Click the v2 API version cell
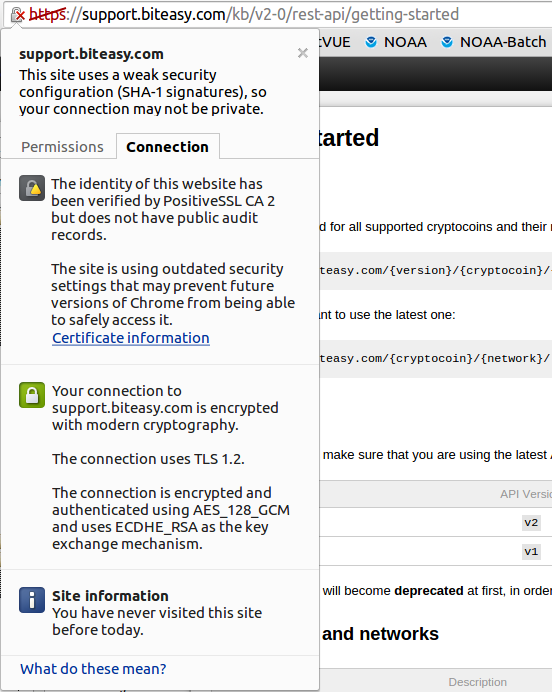This screenshot has height=692, width=552. [x=531, y=523]
